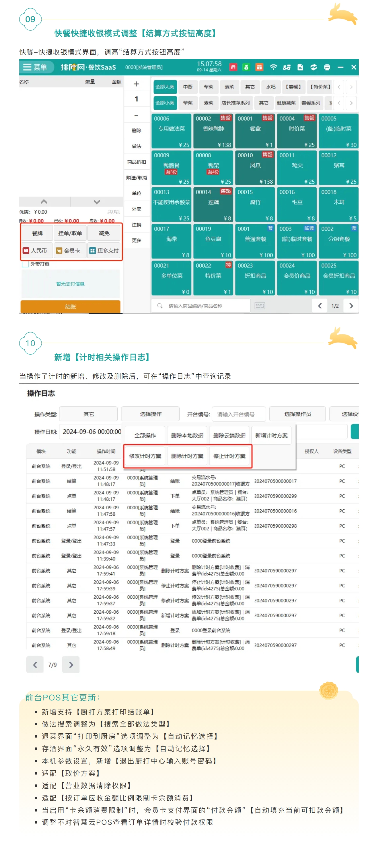Click plus to increase item quantity

click(136, 84)
